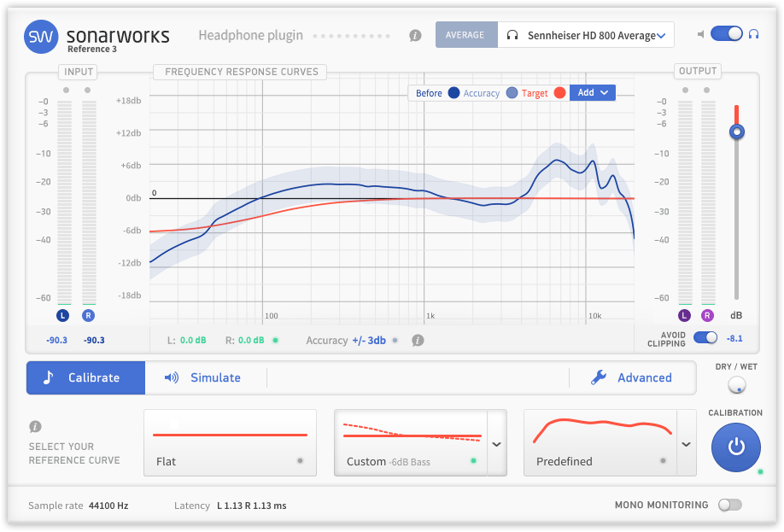Open the Advanced settings tab
The width and height of the screenshot is (784, 532).
click(x=633, y=378)
